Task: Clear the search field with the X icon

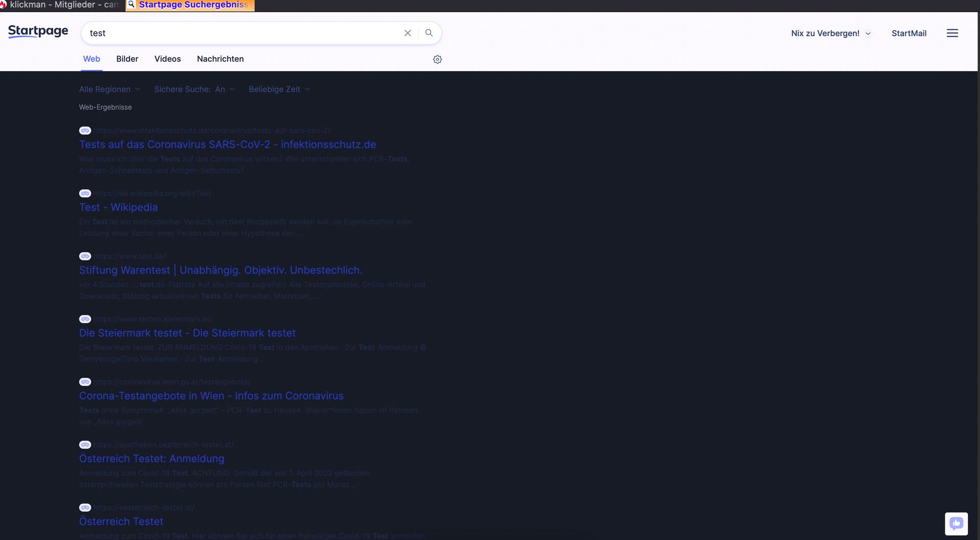Action: tap(408, 33)
